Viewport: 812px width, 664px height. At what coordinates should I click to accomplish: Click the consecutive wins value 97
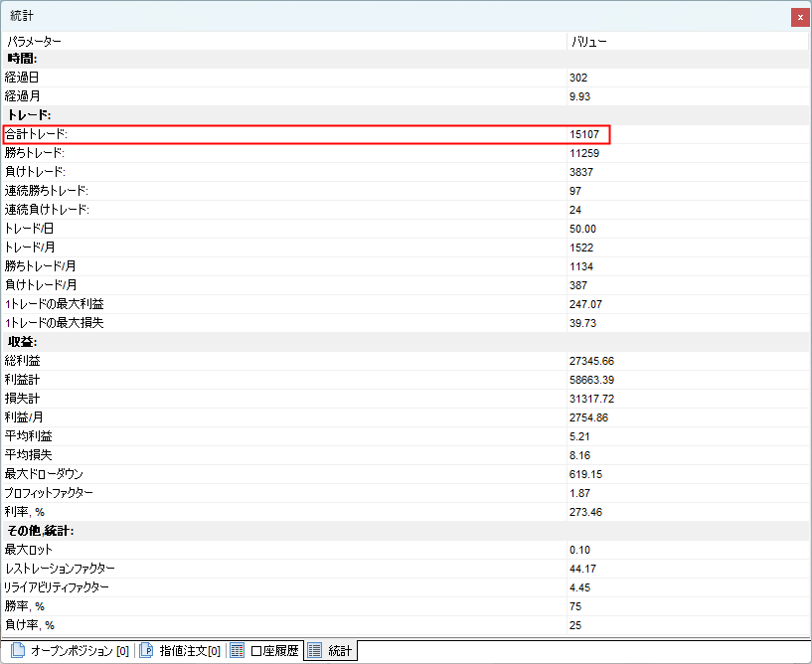575,191
